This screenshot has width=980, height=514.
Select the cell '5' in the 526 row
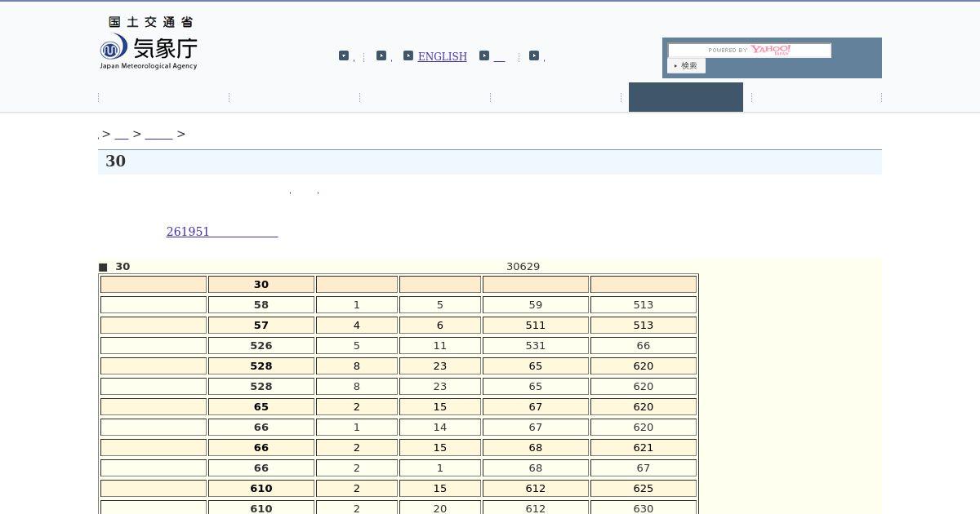tap(357, 345)
